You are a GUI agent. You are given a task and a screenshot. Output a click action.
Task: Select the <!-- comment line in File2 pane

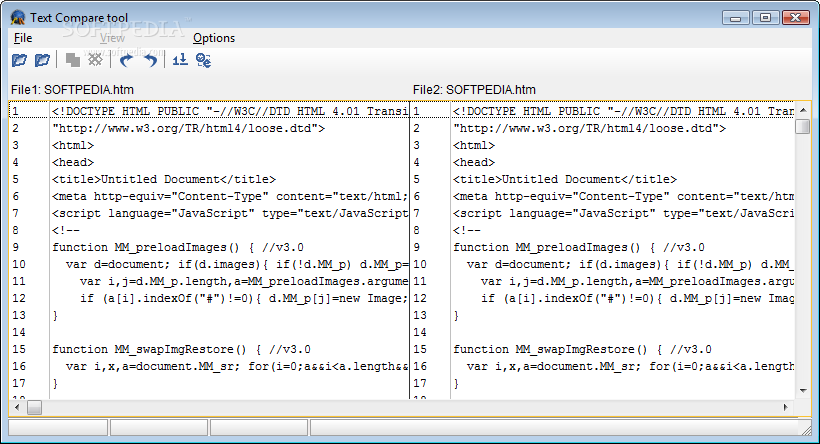[x=467, y=230]
